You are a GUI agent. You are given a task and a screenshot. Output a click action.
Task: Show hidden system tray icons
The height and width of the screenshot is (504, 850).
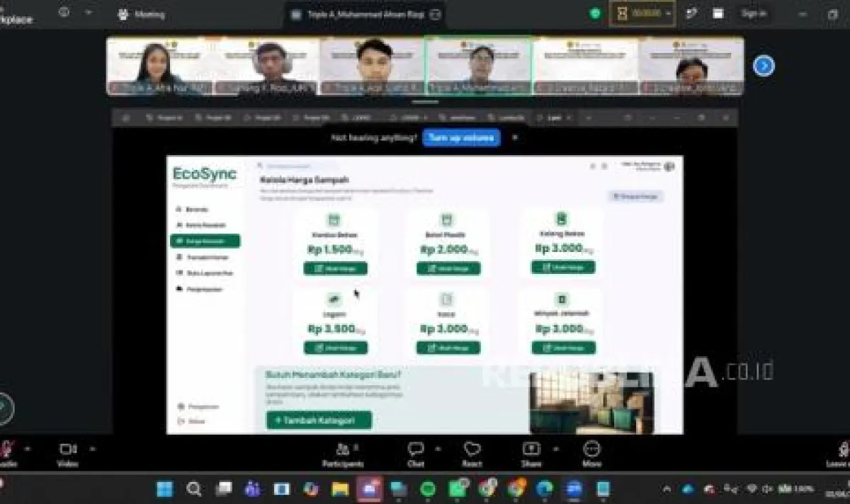click(x=667, y=488)
